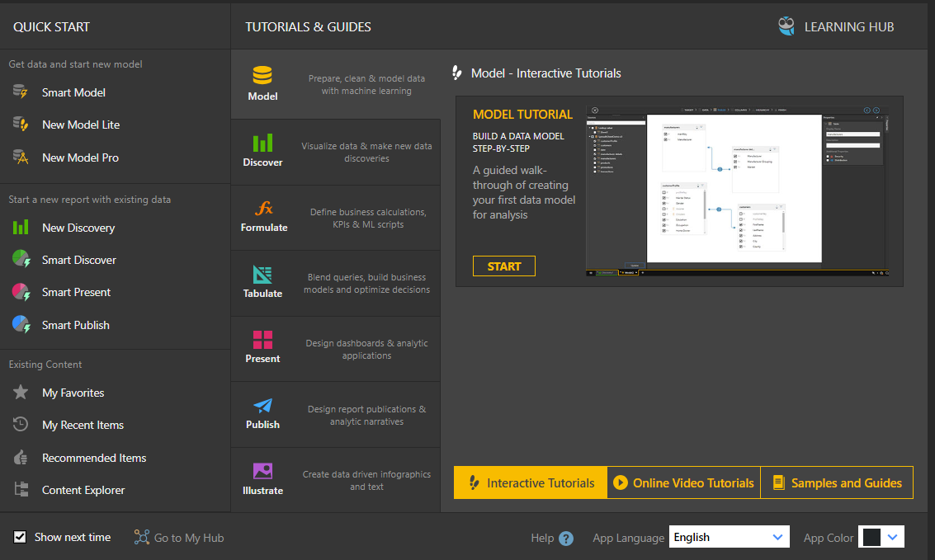Click the MODEL TUTORIAL title text

[x=522, y=115]
